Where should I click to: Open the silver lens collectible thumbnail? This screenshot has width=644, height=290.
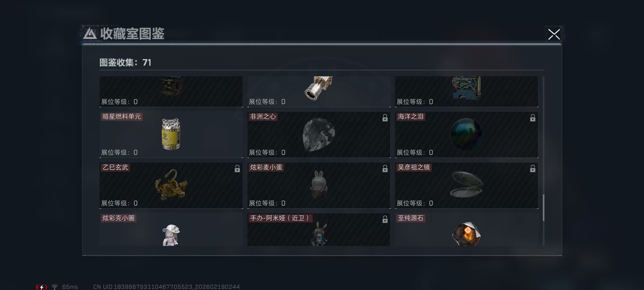click(319, 88)
